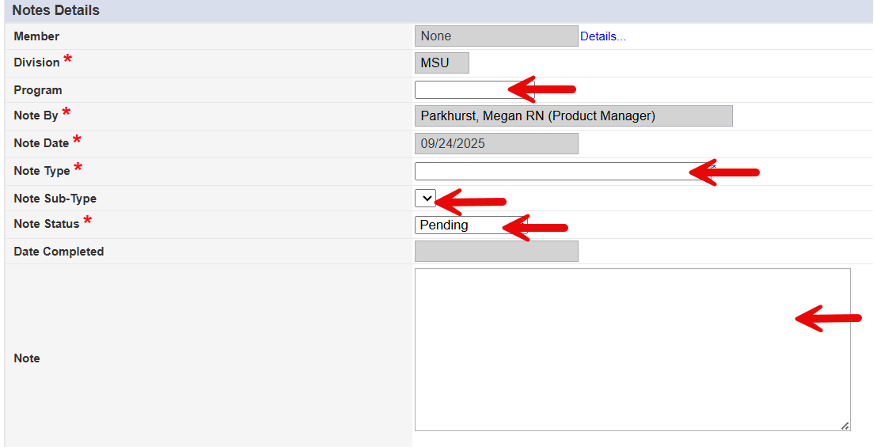Click the Program input field

[x=474, y=90]
